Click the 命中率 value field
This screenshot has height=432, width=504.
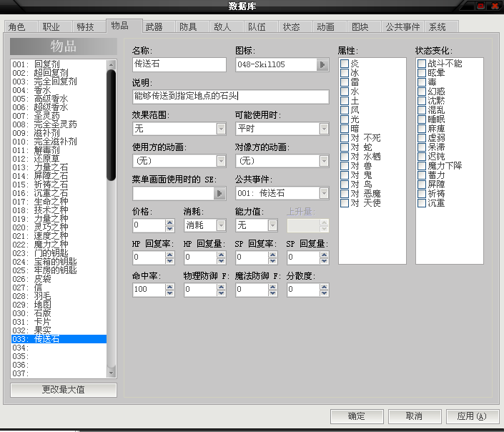click(x=149, y=290)
